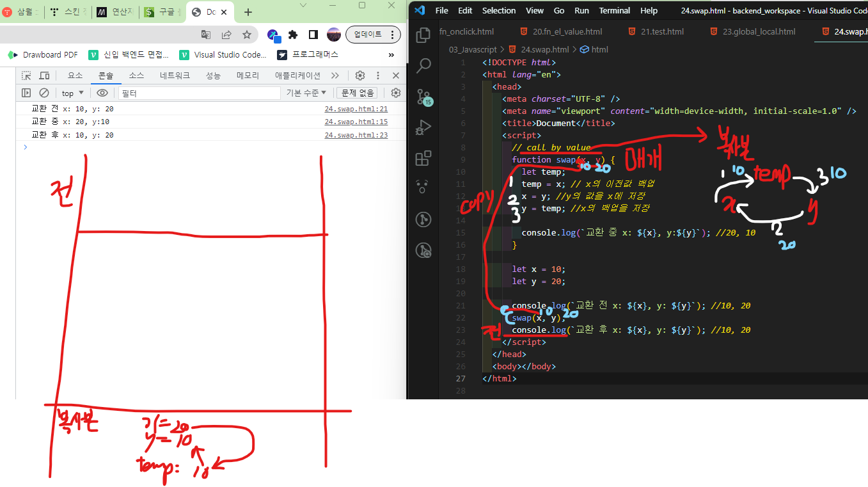Click the share page icon in address bar
Screen dimensions: 868x487
(226, 35)
